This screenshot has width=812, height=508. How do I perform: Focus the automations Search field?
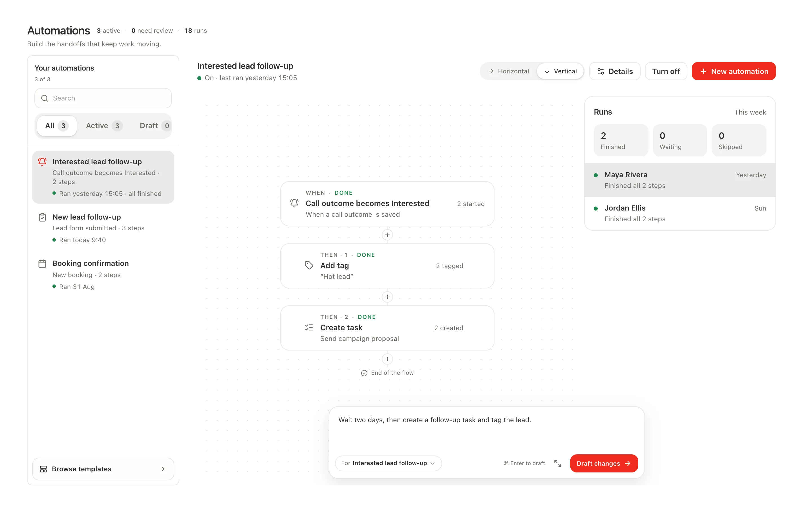click(x=103, y=98)
